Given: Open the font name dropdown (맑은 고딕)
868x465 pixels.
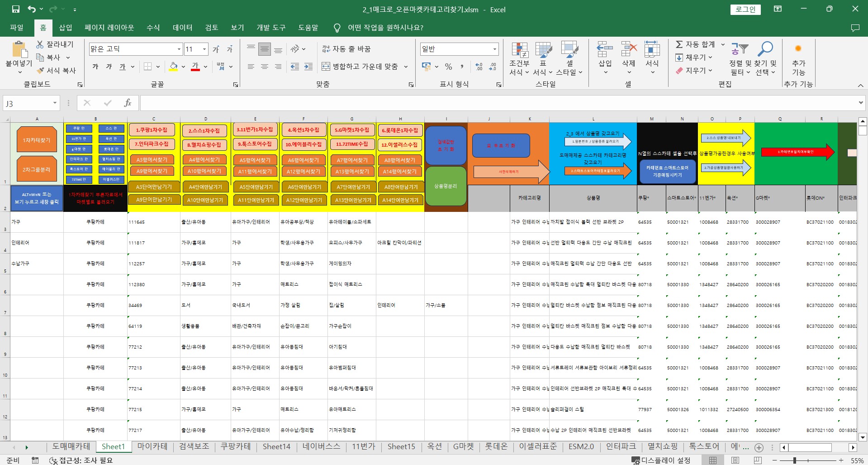Looking at the screenshot, I should coord(179,49).
